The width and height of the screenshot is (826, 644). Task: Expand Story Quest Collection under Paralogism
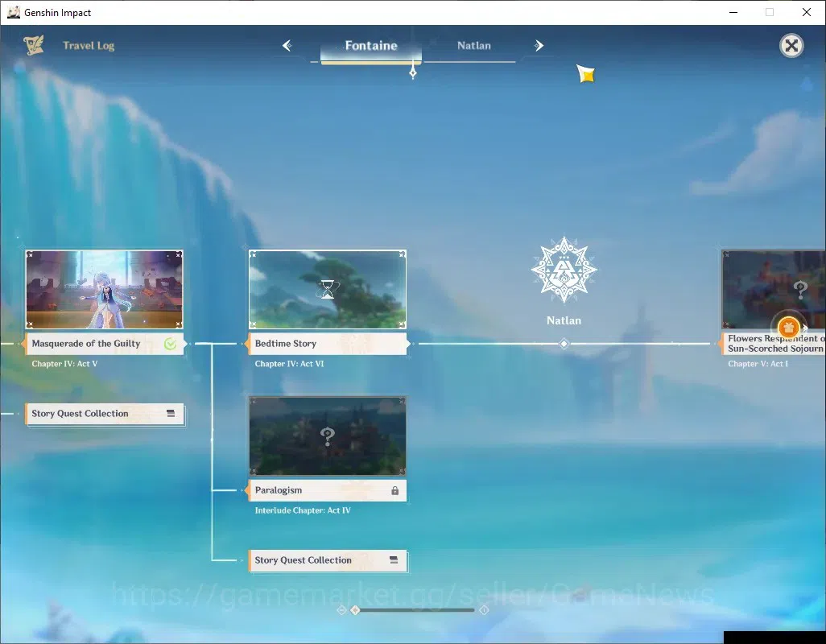(328, 560)
